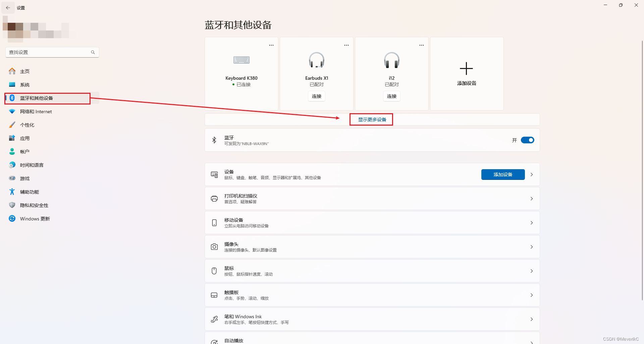The width and height of the screenshot is (644, 344).
Task: Open 系统 in sidebar
Action: (x=52, y=85)
